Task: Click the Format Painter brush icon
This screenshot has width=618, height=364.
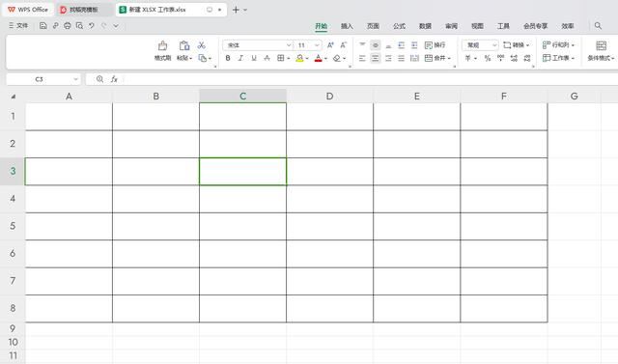Action: click(x=162, y=45)
